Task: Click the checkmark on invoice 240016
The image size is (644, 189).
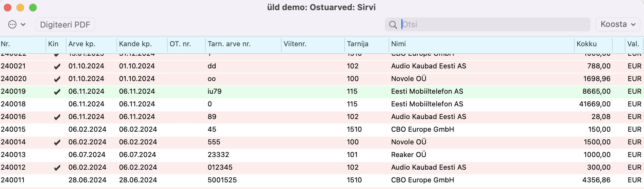Action: [x=57, y=117]
